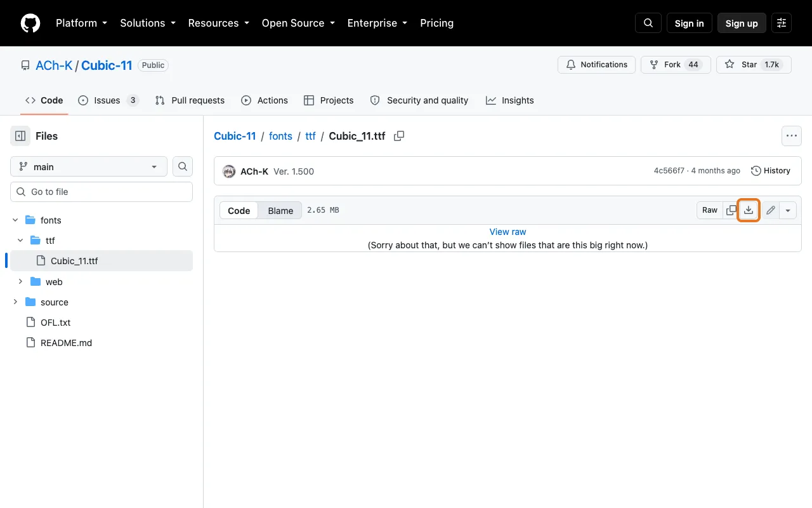Open the Issues tab
This screenshot has width=812, height=508.
click(108, 100)
